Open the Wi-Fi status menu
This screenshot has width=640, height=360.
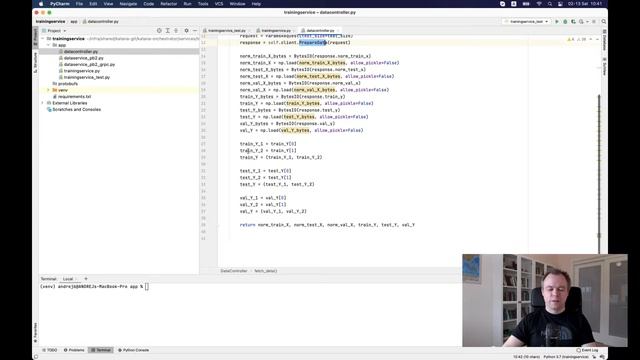tap(539, 4)
